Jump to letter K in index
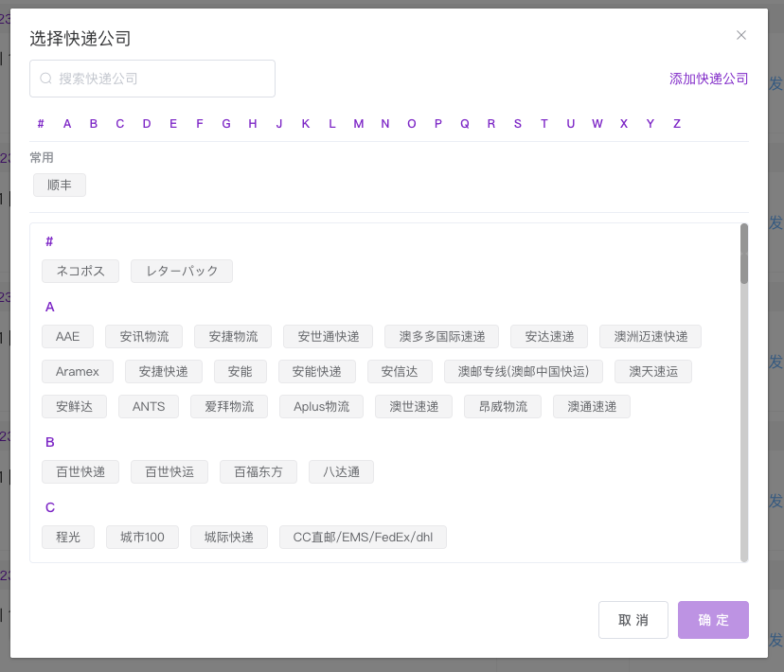The width and height of the screenshot is (784, 672). coord(306,123)
